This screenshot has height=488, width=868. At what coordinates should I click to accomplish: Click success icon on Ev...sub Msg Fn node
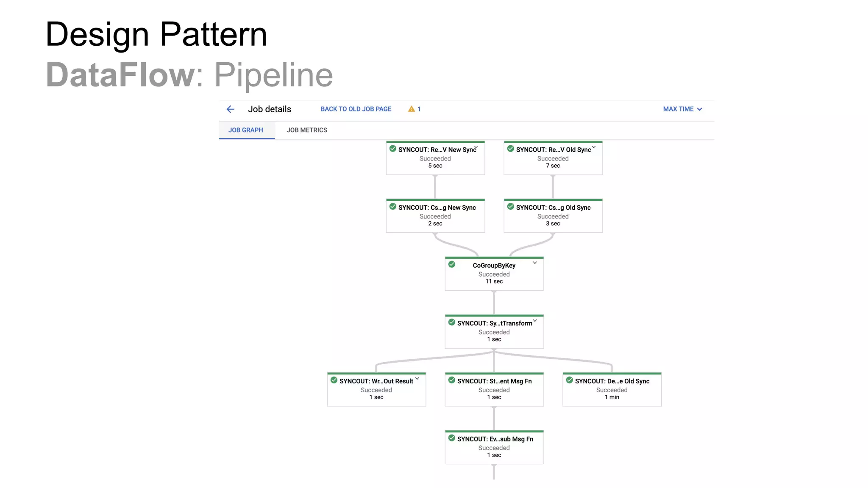point(452,438)
